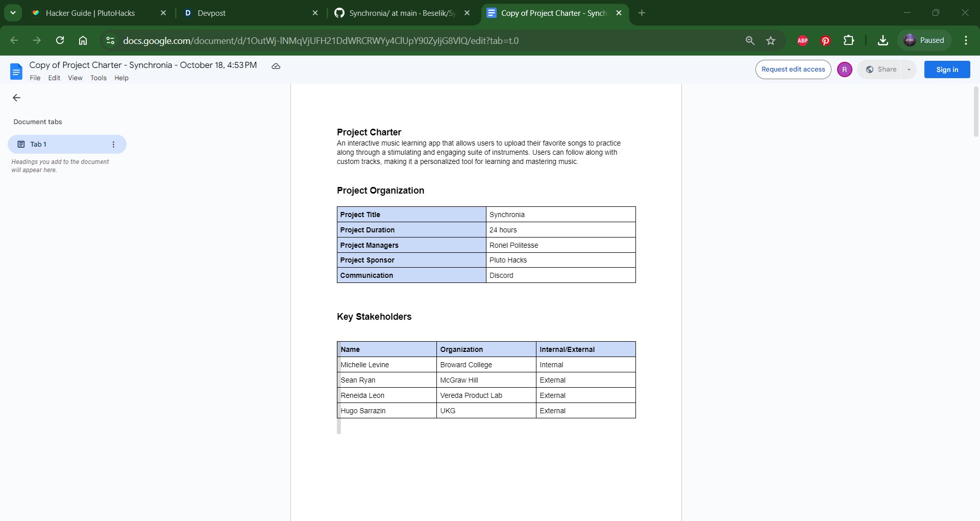Click the Hugo Sarrazin cell
980x521 pixels.
pos(387,411)
